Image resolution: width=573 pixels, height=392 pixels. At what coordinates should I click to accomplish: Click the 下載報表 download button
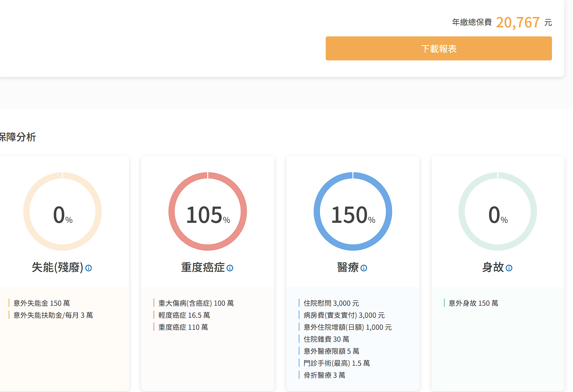(x=438, y=48)
